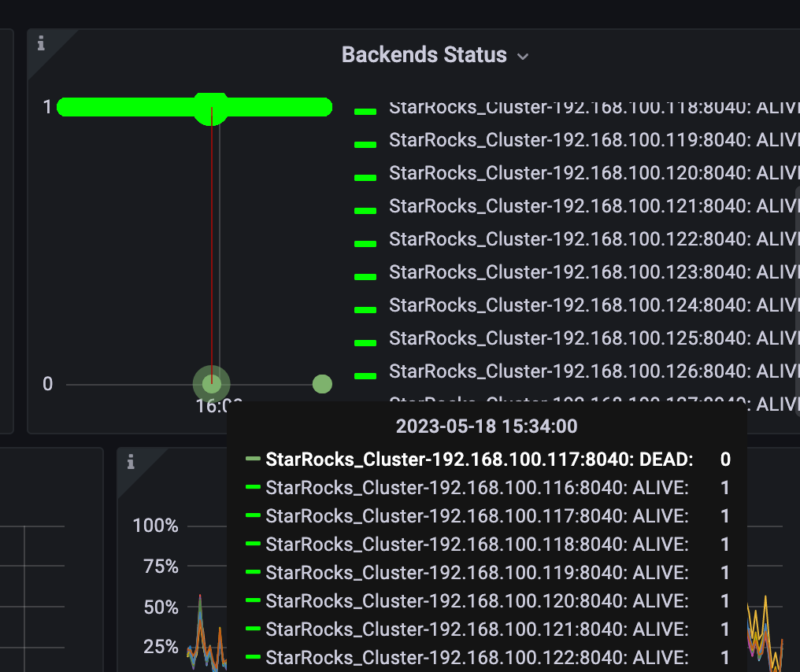Click the large green data point at value 1

211,109
